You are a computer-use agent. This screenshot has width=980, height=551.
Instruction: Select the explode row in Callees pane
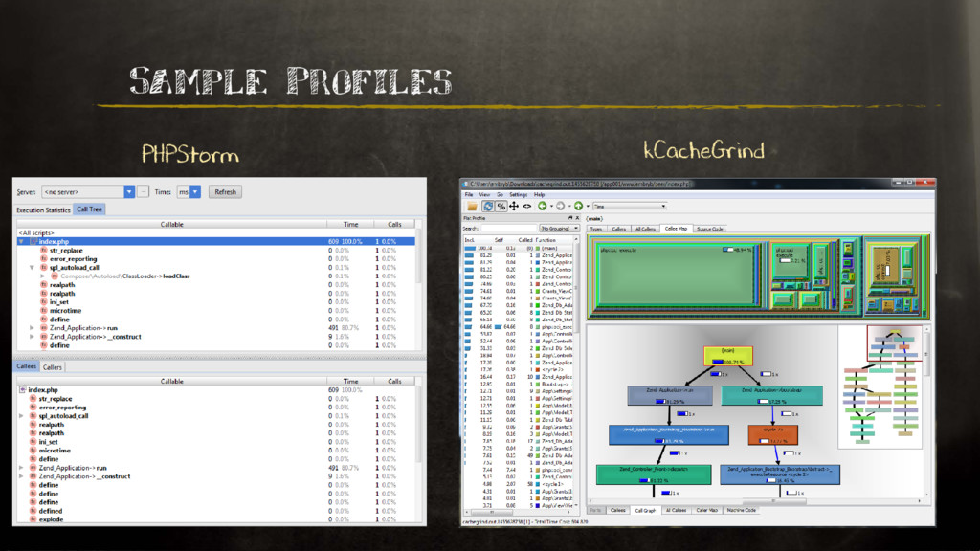tap(216, 519)
